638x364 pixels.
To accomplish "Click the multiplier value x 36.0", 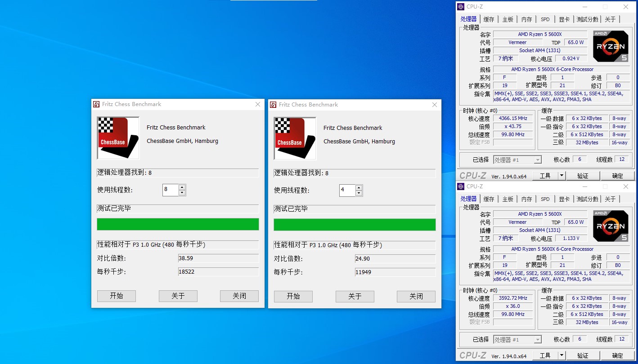I will 513,306.
